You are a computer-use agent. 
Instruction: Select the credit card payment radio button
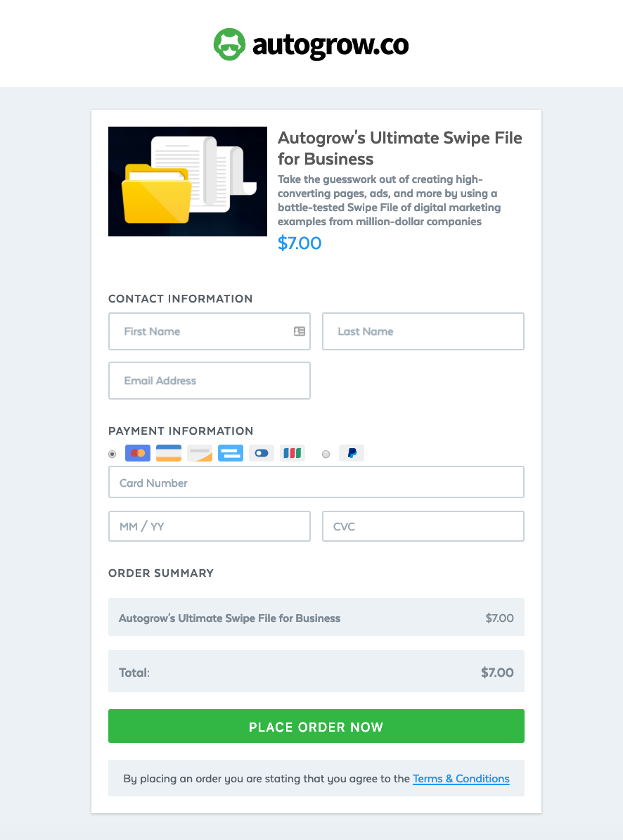pyautogui.click(x=112, y=454)
